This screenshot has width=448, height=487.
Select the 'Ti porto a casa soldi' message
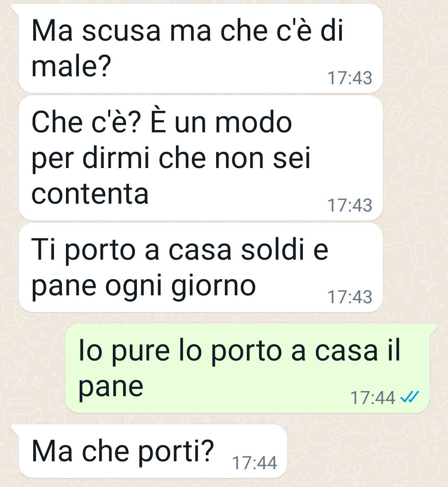click(x=200, y=268)
